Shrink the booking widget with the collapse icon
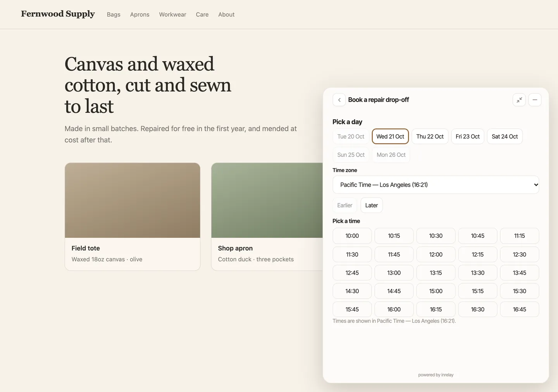The image size is (558, 392). [x=519, y=100]
